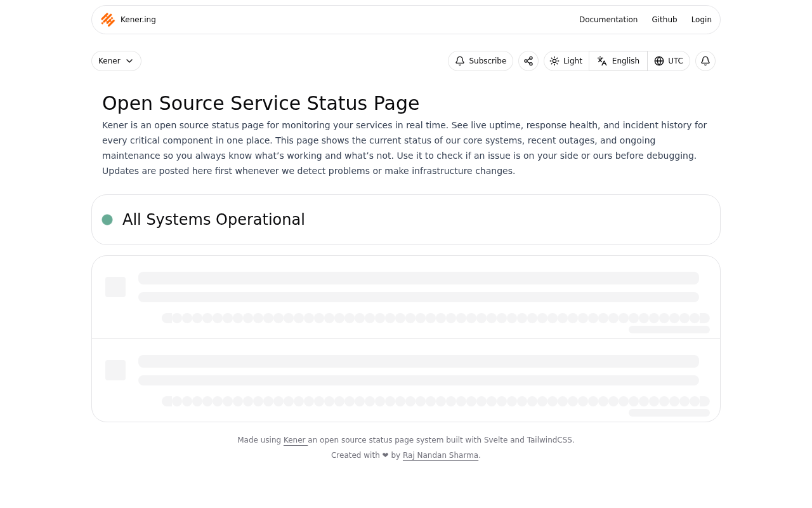Expand the Kener dropdown menu
This screenshot has width=812, height=508.
[x=116, y=60]
